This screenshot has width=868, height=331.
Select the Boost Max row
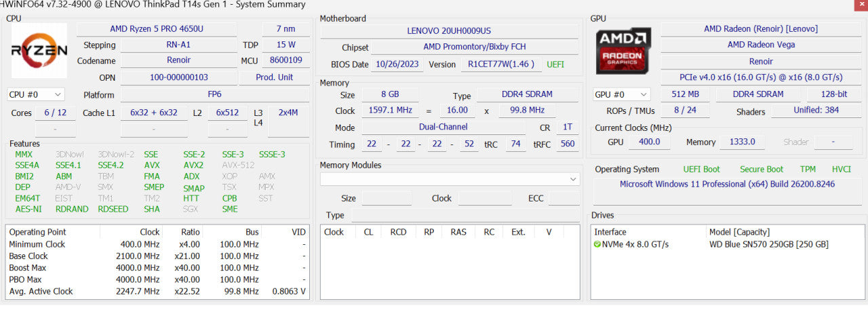[157, 268]
